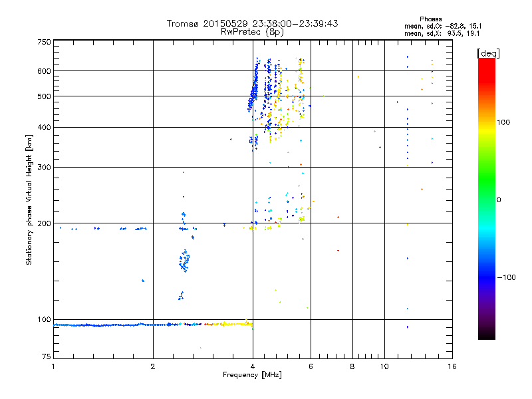The height and width of the screenshot is (399, 532).
Task: Click the 'Stationary phase Virtual Height [km]' axis title
Action: coord(29,200)
